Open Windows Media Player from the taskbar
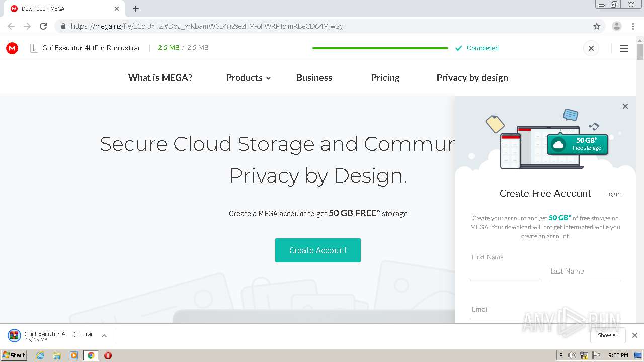Viewport: 644px width, 362px height. coord(74,355)
